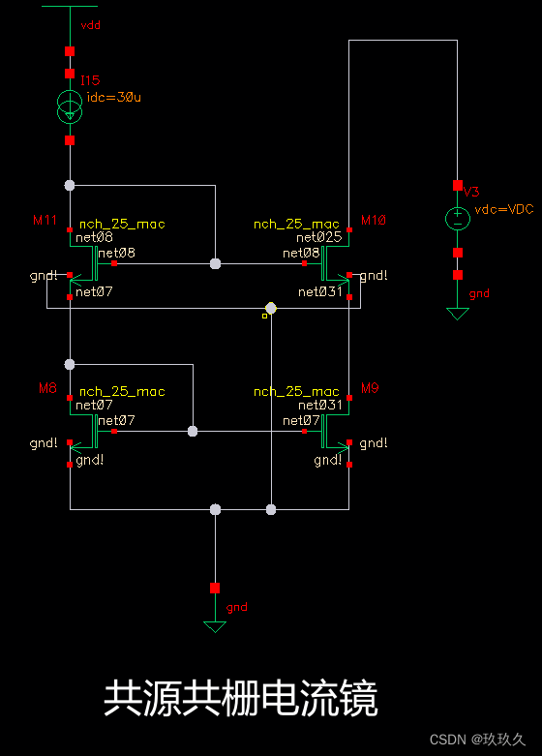The width and height of the screenshot is (542, 756).
Task: Click the junction dot on the M11-M10 gate wire
Action: tap(216, 263)
